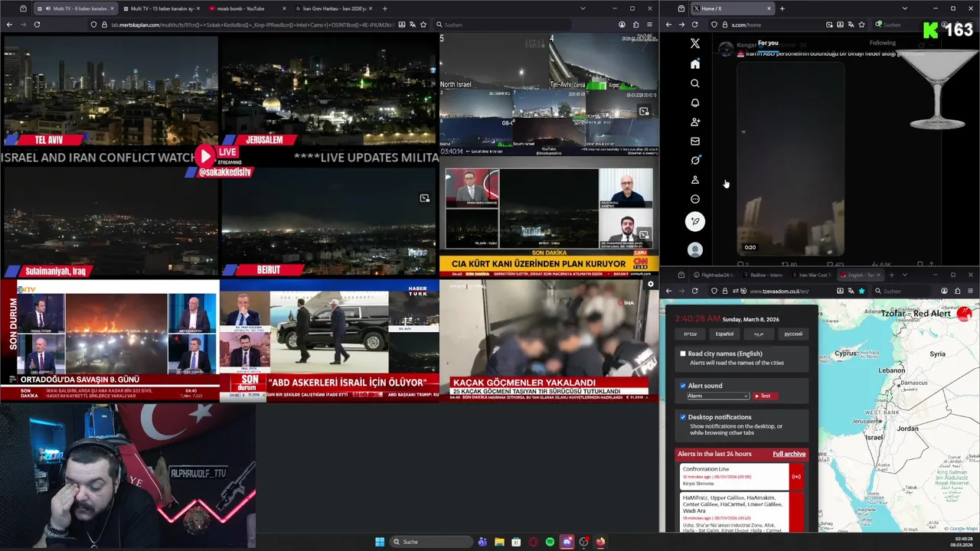
Task: Click the Confrontation Line alert signal icon
Action: pos(796,477)
